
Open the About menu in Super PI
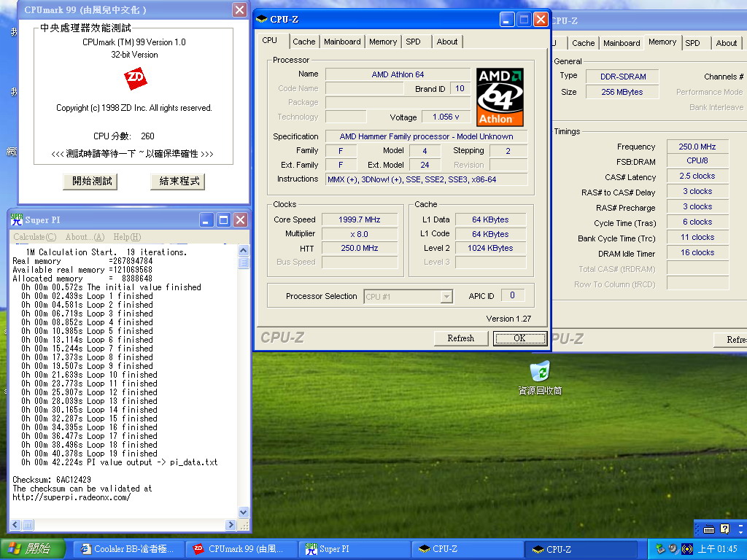pos(85,237)
